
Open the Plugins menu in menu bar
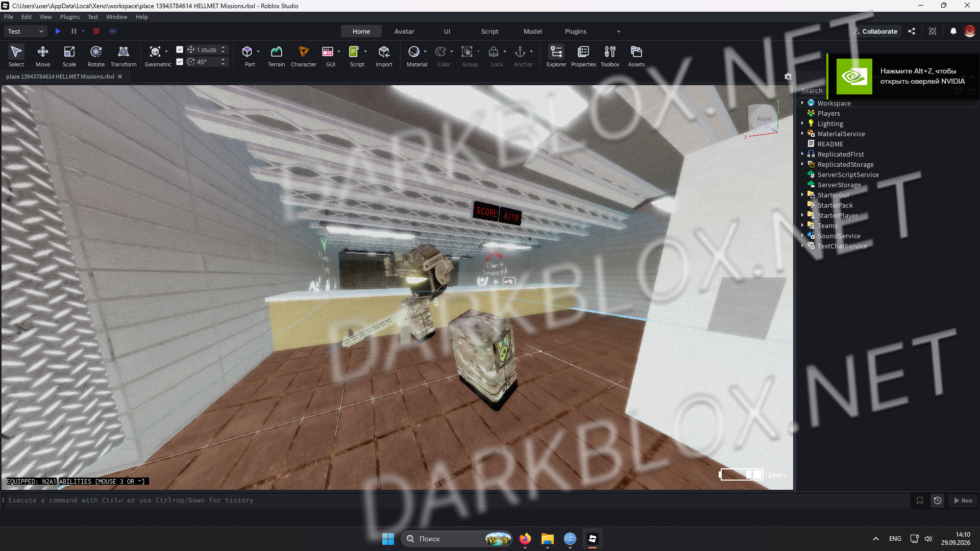pos(70,17)
